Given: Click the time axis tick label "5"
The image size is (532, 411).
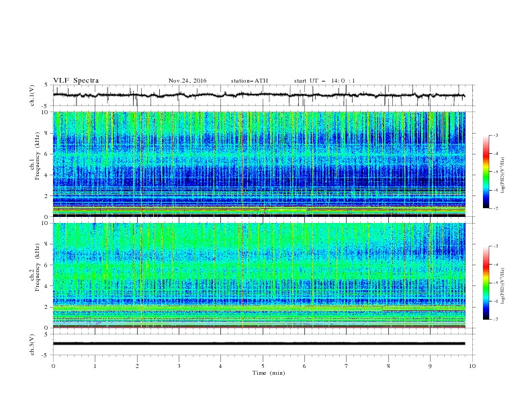Looking at the screenshot, I should coord(263,366).
